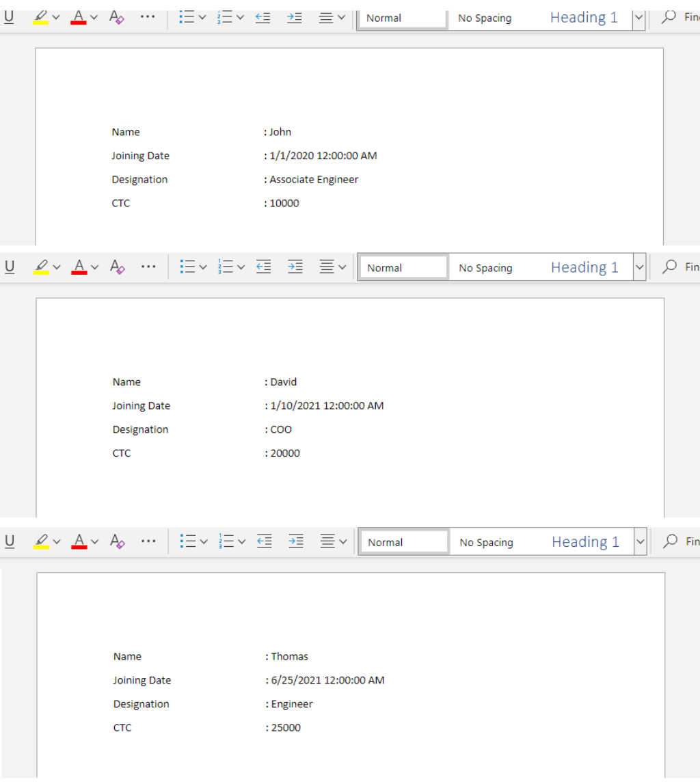700x784 pixels.
Task: Open numbering dropdown arrow above Thomas's document
Action: pyautogui.click(x=241, y=542)
